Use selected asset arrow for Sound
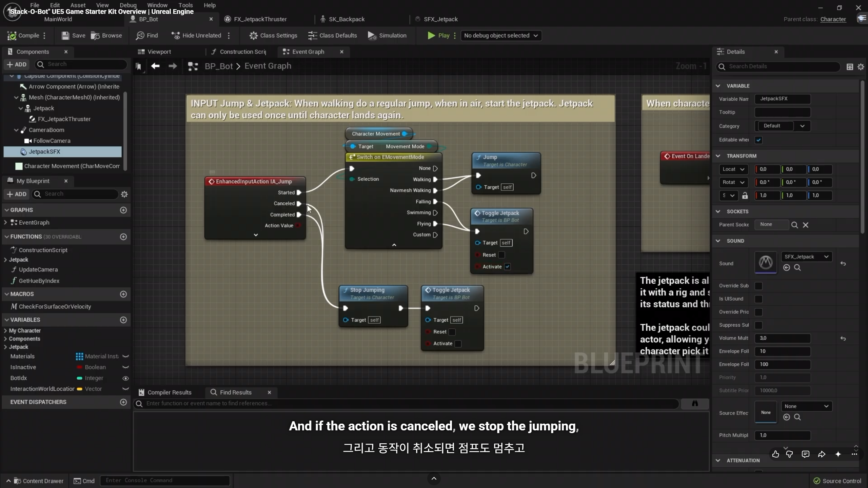 787,268
